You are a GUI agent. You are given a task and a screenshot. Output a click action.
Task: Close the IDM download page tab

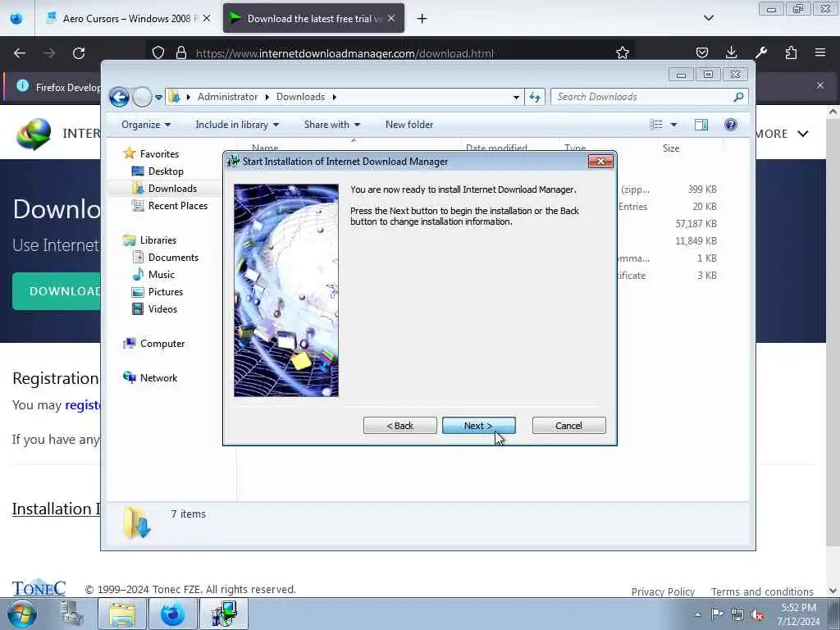(391, 18)
